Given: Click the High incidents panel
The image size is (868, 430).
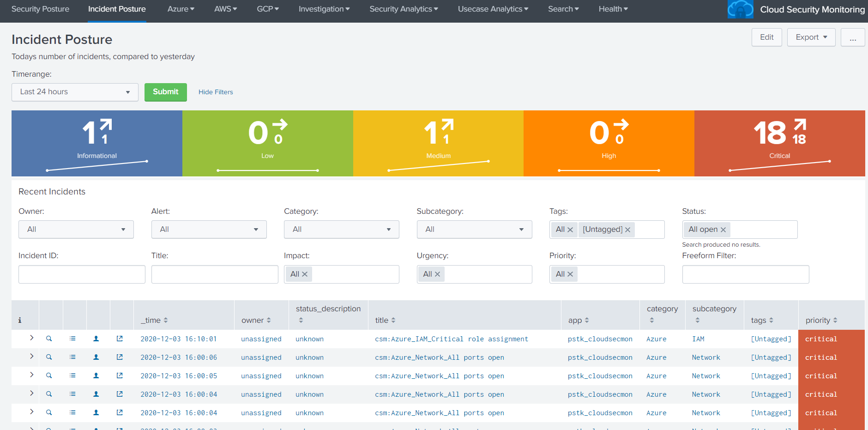Looking at the screenshot, I should click(x=609, y=143).
